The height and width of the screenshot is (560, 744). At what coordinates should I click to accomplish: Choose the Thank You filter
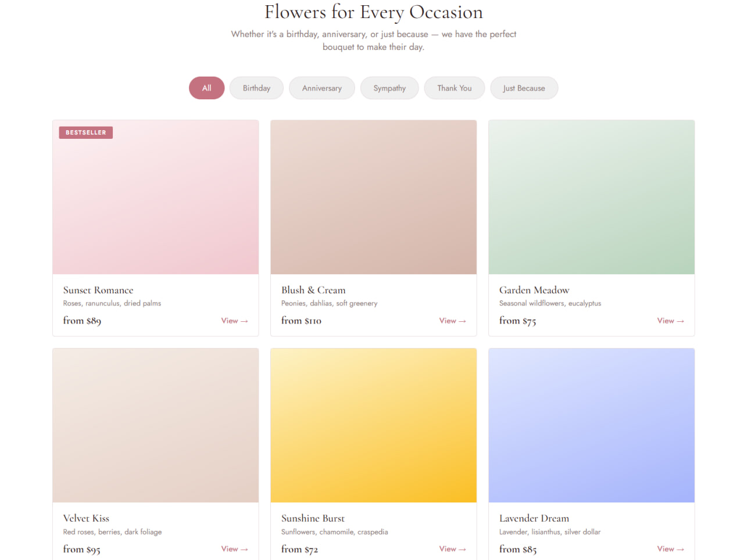coord(454,88)
